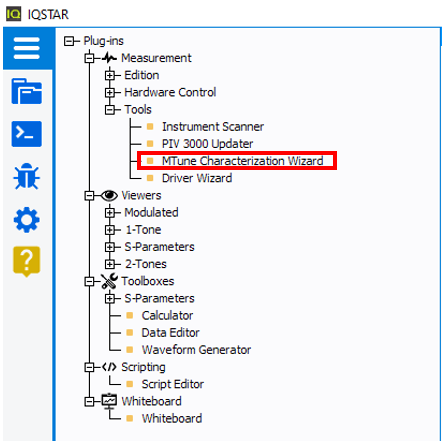Expand the Modulated viewers node
This screenshot has width=442, height=441.
point(110,213)
